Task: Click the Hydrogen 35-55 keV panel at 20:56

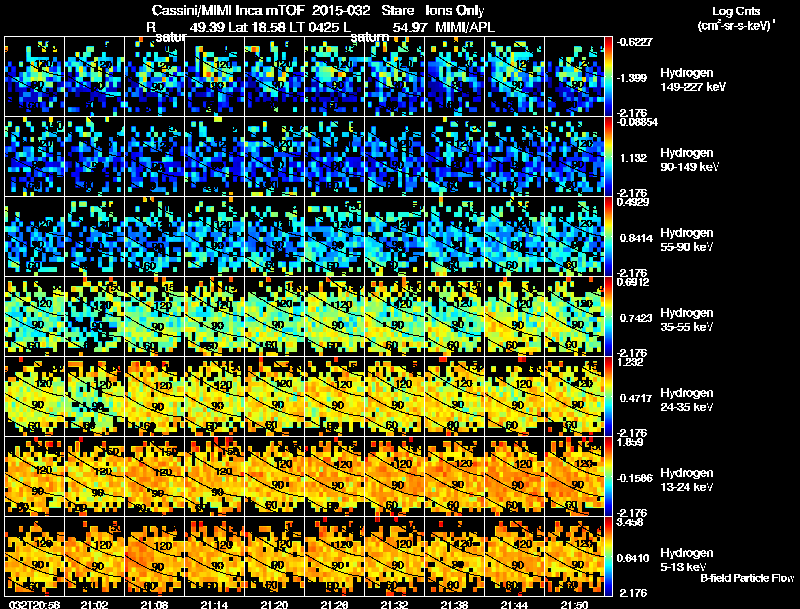Action: pos(34,316)
